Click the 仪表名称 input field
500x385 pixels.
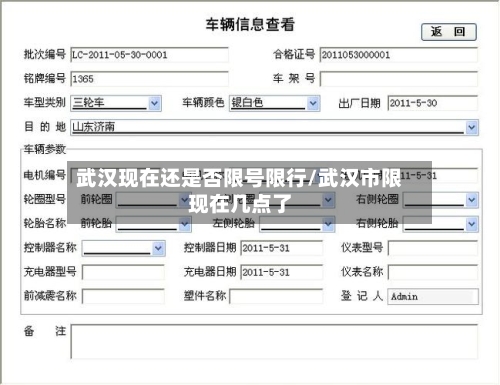coord(433,272)
